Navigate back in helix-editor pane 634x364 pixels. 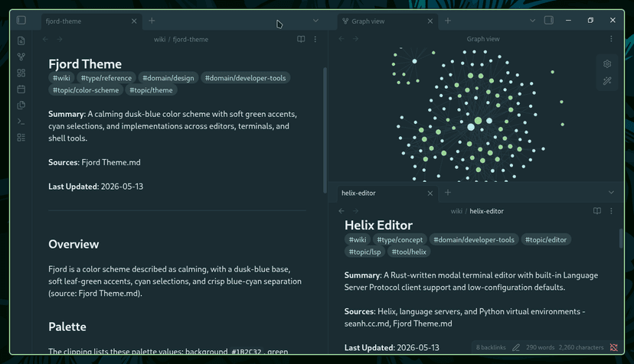(x=342, y=211)
